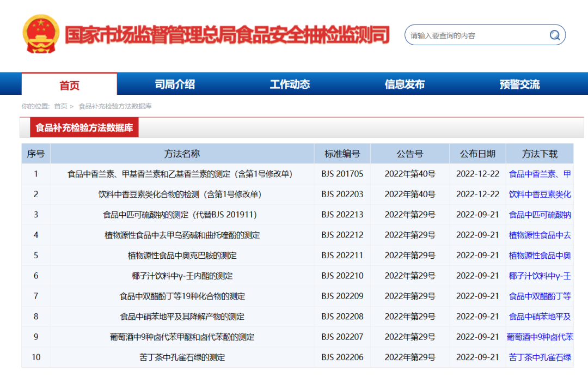Select the 工作动态 navigation item

290,84
